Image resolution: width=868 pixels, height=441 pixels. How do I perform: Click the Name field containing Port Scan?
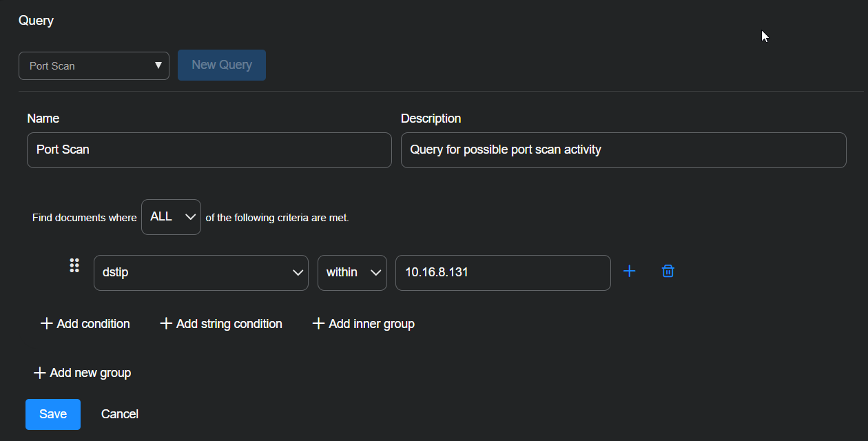pos(209,150)
